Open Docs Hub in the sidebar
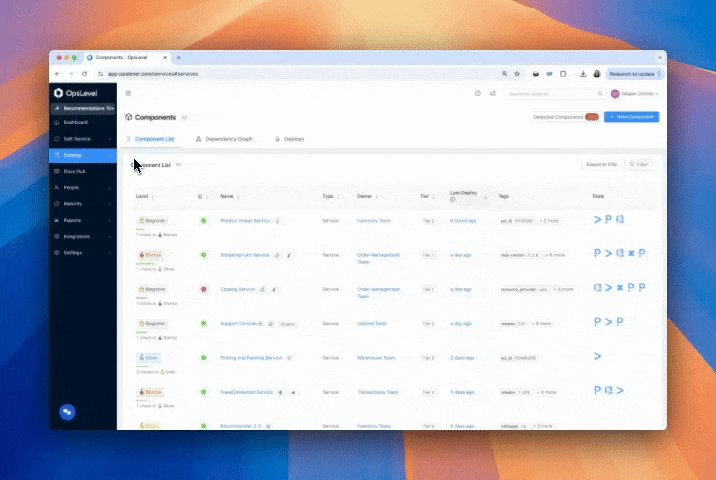 [x=74, y=171]
